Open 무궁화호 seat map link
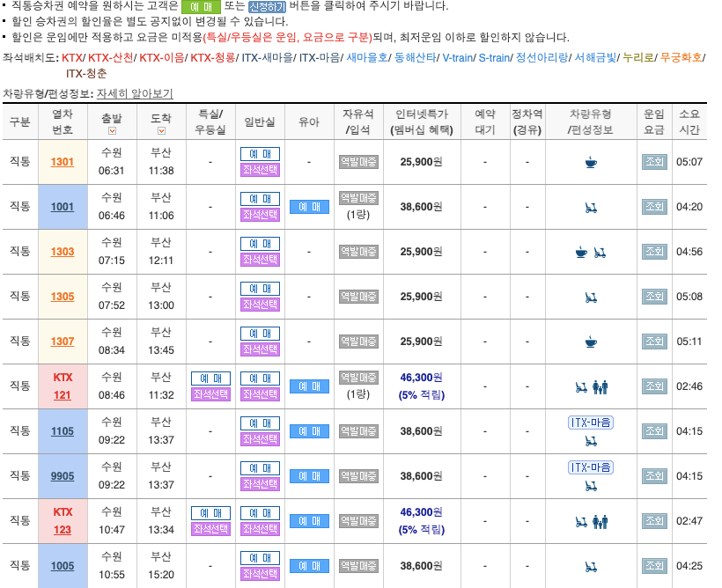Screen dimensions: 722x588 pos(681,57)
